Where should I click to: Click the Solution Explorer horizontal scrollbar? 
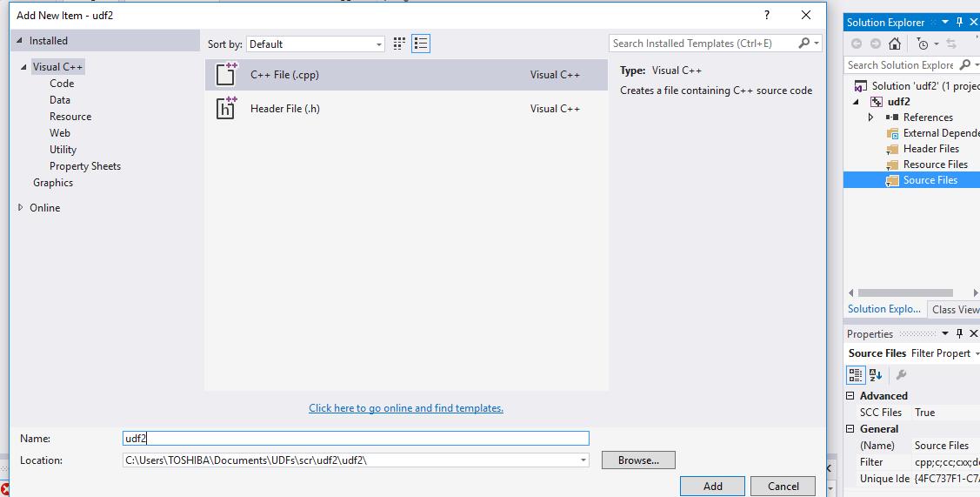point(905,292)
